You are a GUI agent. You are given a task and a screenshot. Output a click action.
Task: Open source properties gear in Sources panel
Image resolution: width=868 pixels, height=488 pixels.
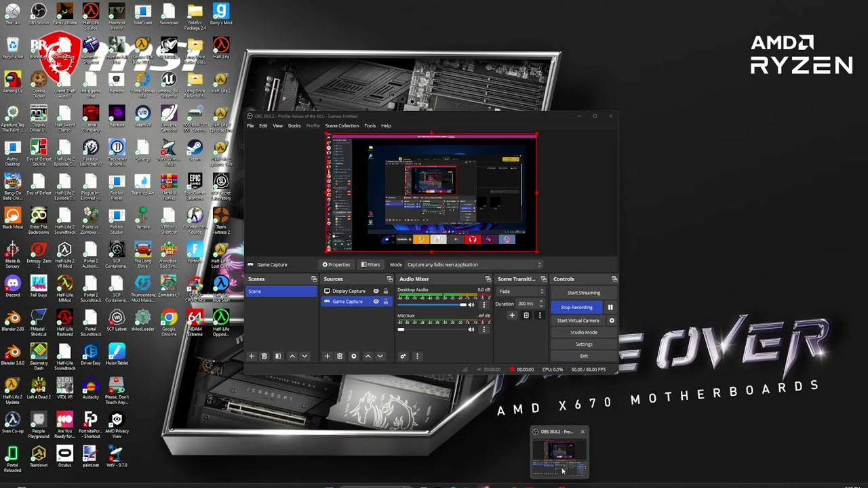coord(353,357)
